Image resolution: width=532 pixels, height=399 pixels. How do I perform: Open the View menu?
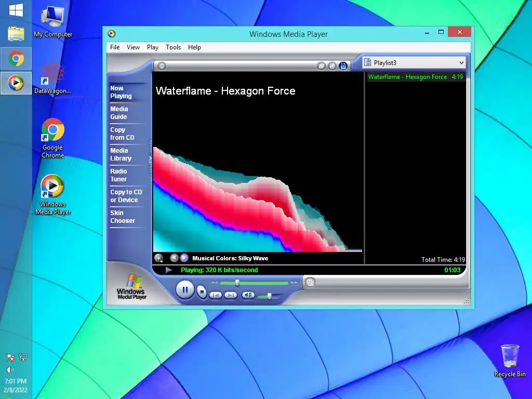pyautogui.click(x=133, y=47)
